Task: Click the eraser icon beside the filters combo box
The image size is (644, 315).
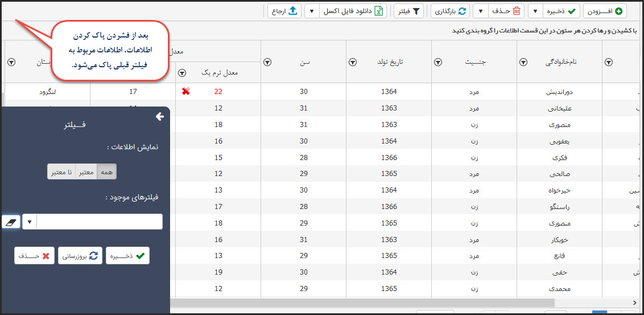Action: tap(11, 222)
